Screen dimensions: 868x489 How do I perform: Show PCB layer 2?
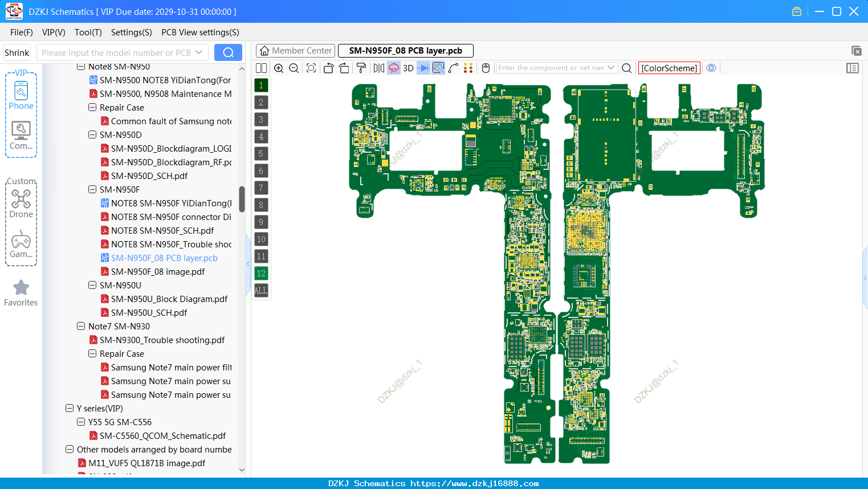point(261,103)
